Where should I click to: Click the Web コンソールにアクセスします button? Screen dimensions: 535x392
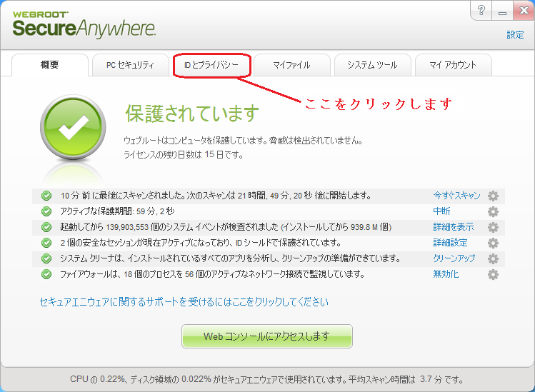coord(267,336)
